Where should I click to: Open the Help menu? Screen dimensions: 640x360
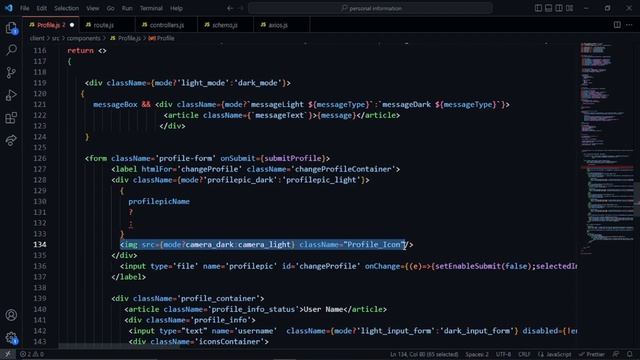click(176, 8)
